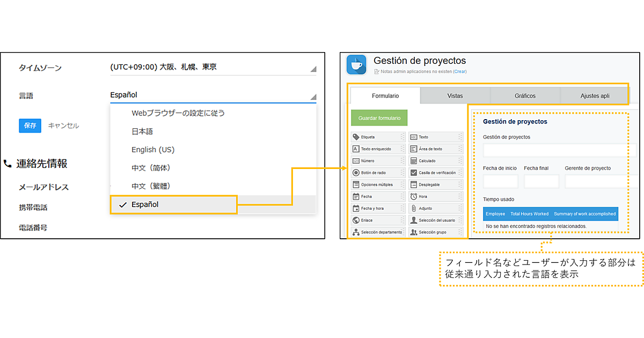Click the Total Hours Worked column header

pyautogui.click(x=529, y=214)
